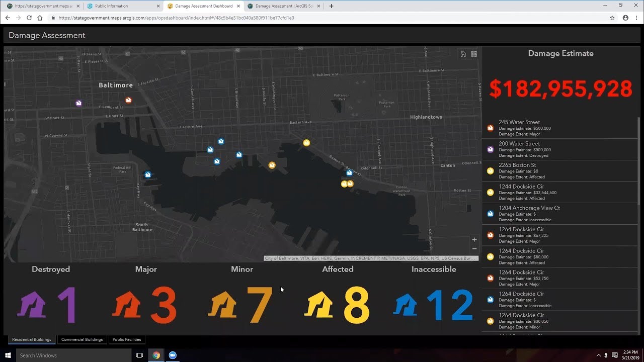Select the 1244 Dockside Cir list entry
644x362 pixels.
[559, 192]
